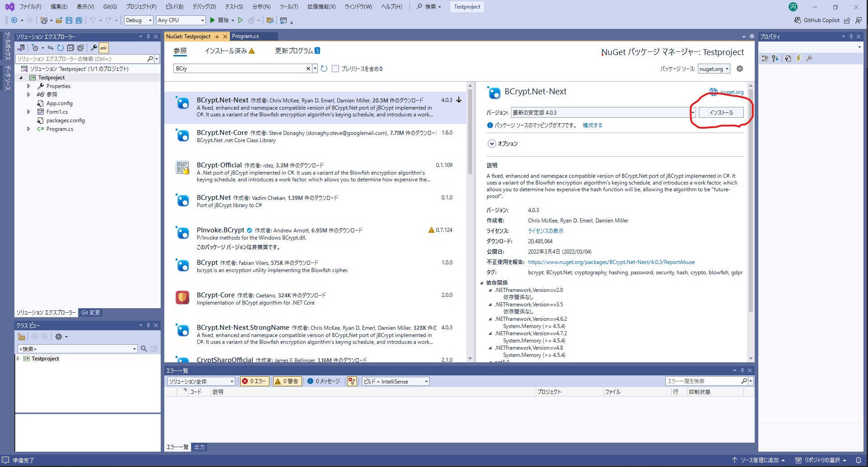Open the ビルド(B) menu
This screenshot has height=467, width=868.
point(174,7)
